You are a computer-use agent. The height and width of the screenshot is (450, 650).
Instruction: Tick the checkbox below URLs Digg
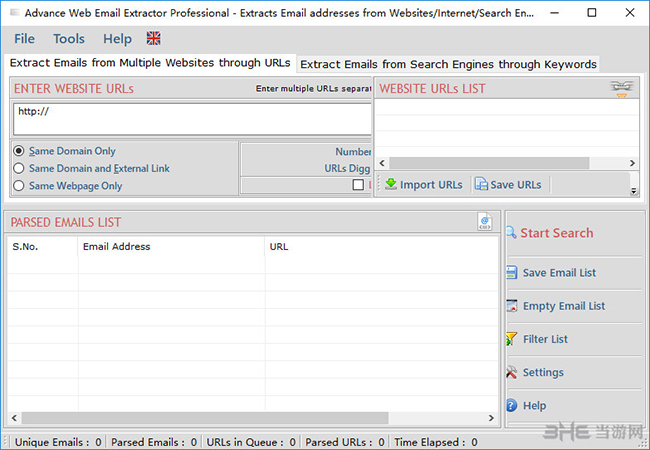click(358, 185)
